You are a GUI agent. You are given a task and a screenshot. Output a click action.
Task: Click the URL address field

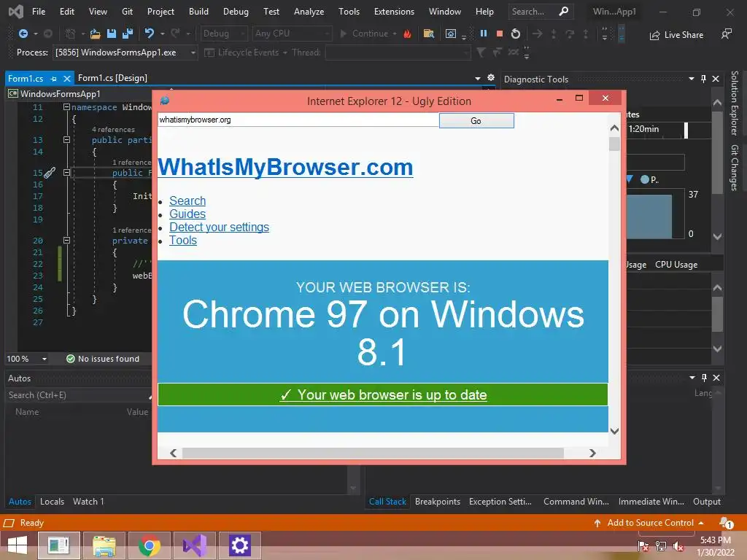(298, 120)
